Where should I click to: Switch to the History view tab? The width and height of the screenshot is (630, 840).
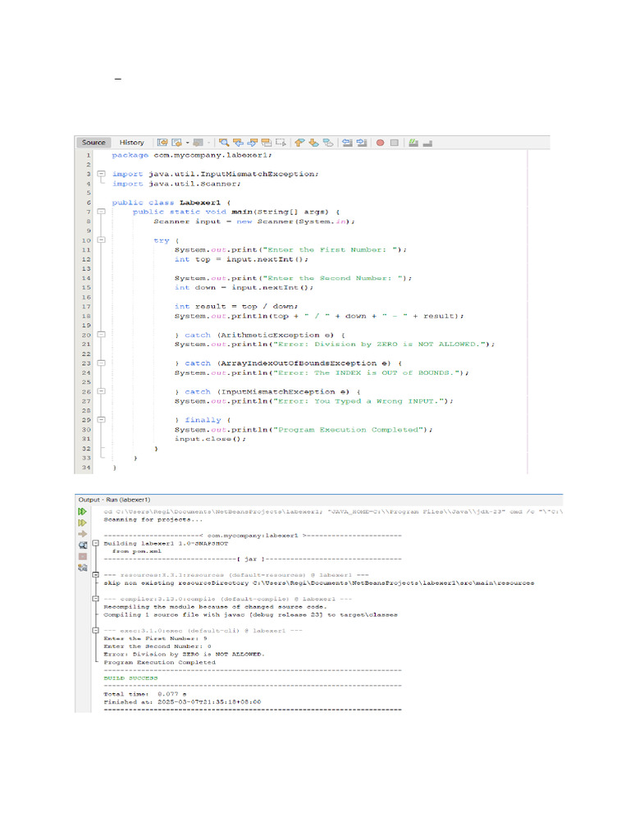coord(131,142)
